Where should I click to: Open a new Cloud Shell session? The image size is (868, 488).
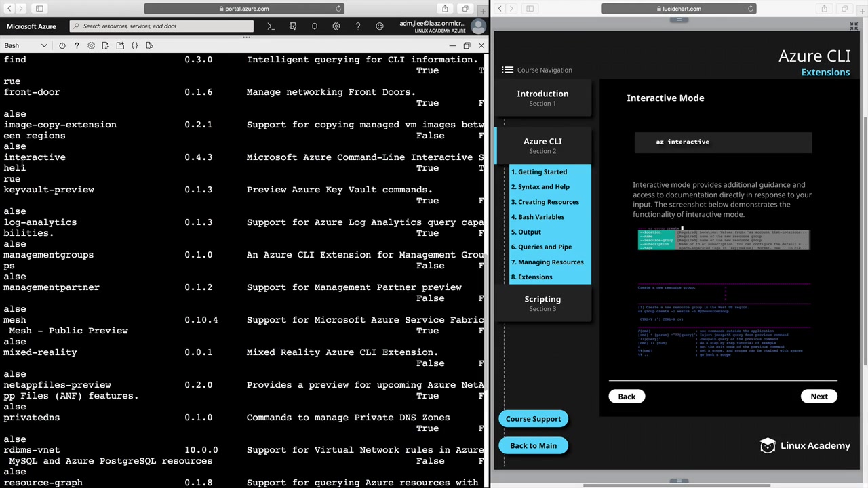coord(120,45)
